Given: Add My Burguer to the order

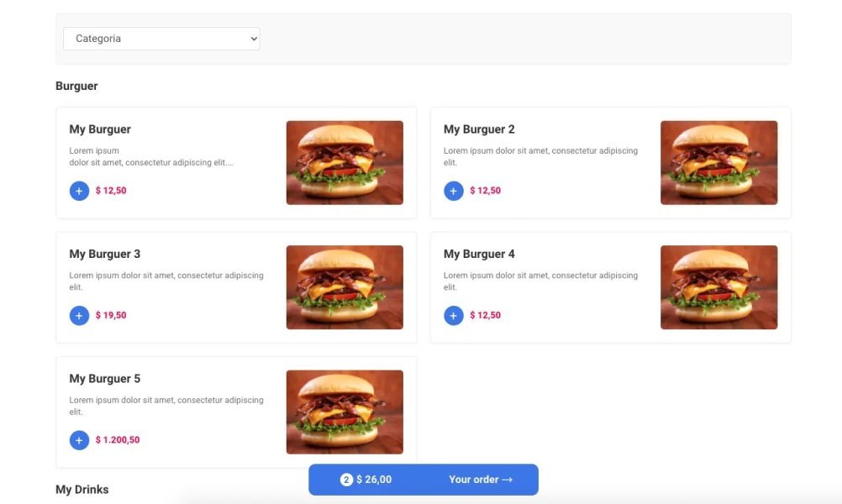Looking at the screenshot, I should (79, 191).
